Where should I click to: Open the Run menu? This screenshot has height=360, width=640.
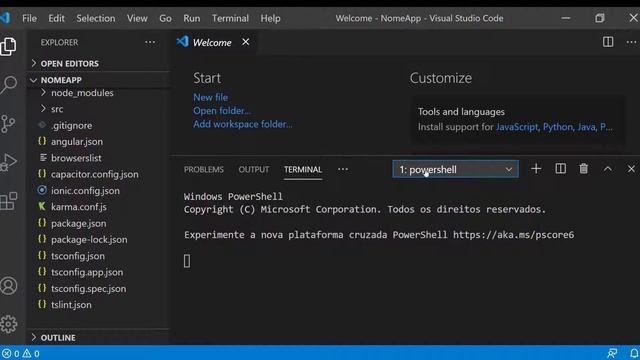(x=191, y=18)
